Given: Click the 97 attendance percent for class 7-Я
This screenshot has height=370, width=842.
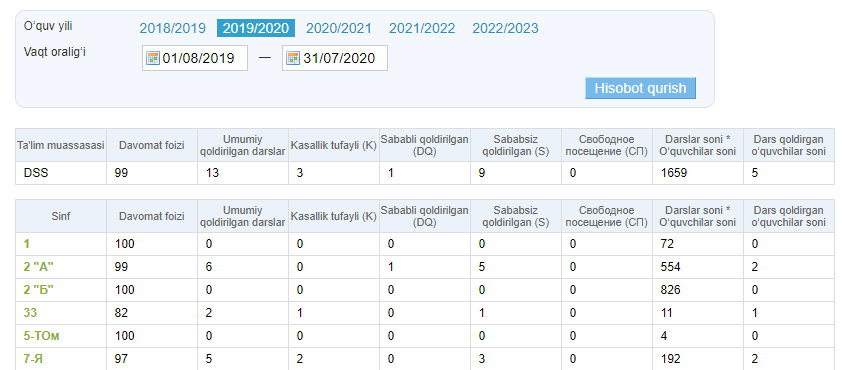Looking at the screenshot, I should click(121, 359).
